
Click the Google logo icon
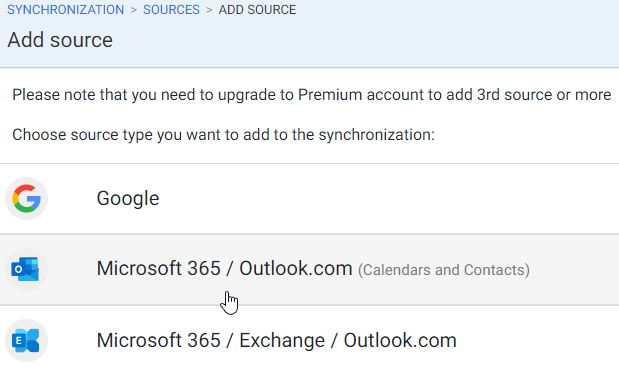pos(26,198)
